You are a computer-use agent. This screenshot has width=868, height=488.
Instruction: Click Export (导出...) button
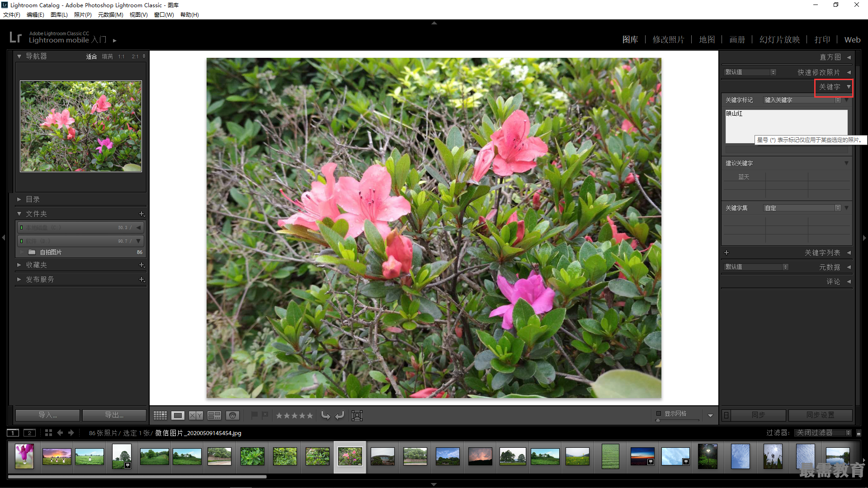tap(114, 415)
